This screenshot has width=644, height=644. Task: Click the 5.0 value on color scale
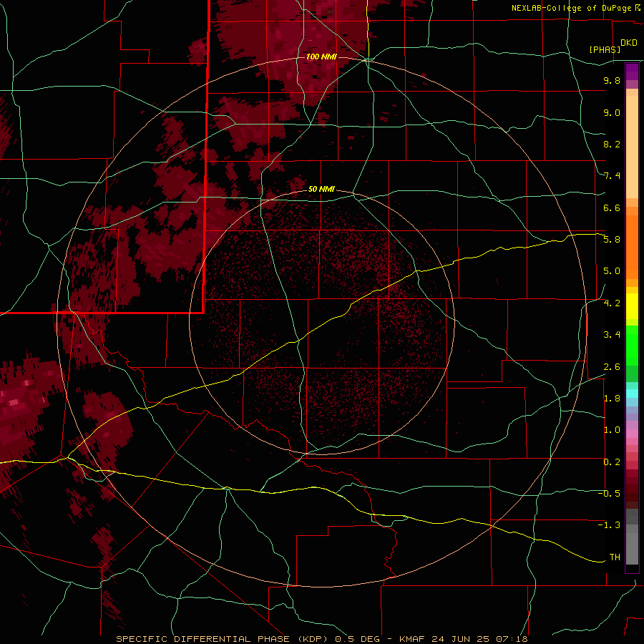click(x=612, y=271)
